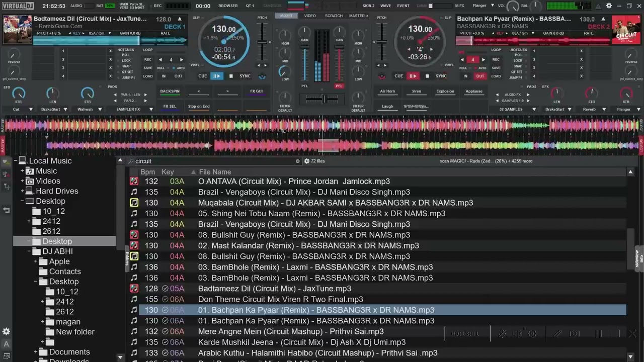Enable hotcue LOCK on Deck 1
The image size is (644, 362).
click(x=126, y=61)
